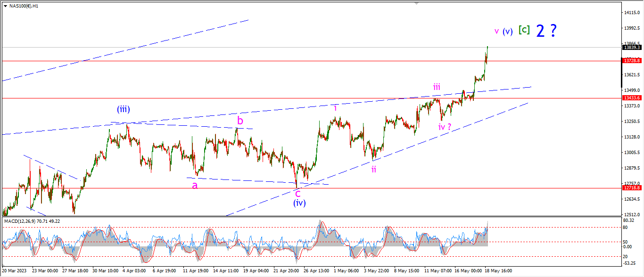Select the green [c] wave label
Screen dimensions: 644x277
click(524, 30)
